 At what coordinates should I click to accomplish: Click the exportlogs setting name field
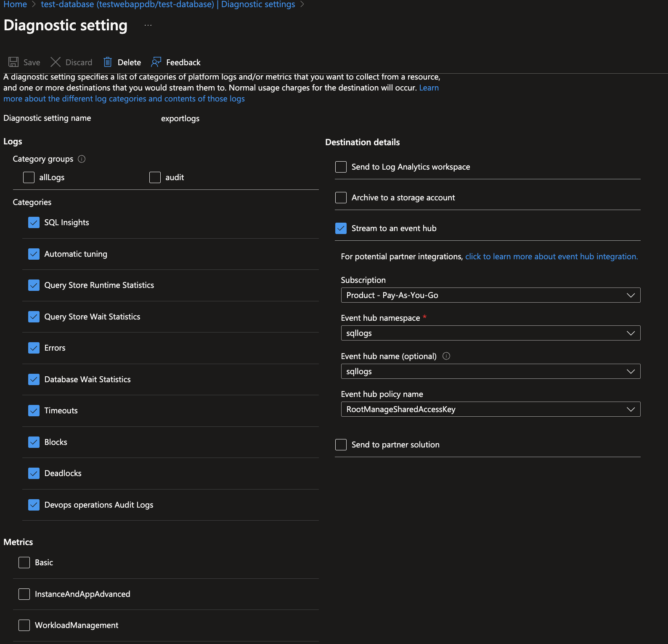pos(180,119)
